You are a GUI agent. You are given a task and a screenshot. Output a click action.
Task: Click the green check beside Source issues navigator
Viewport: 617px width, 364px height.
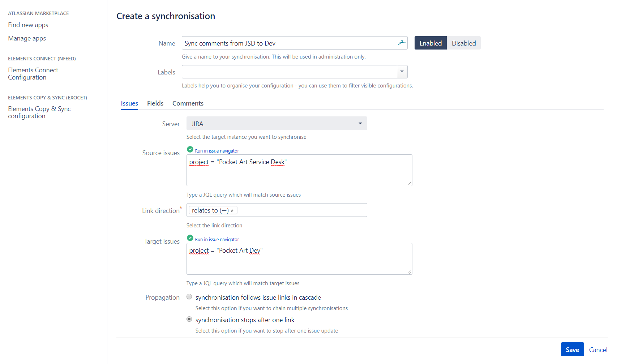point(190,149)
